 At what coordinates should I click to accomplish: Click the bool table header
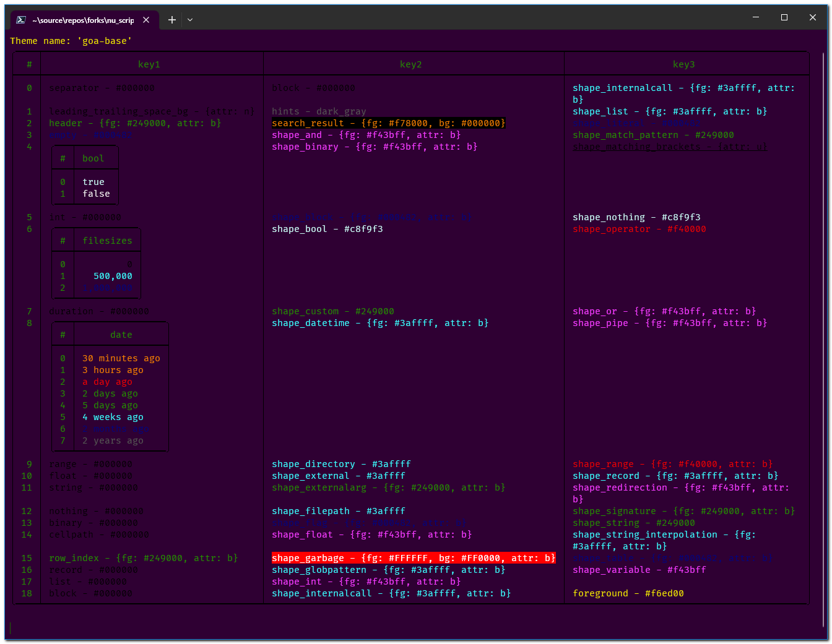pyautogui.click(x=93, y=158)
